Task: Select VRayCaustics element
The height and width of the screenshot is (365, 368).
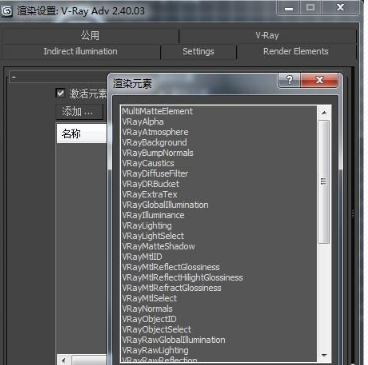Action: 219,163
